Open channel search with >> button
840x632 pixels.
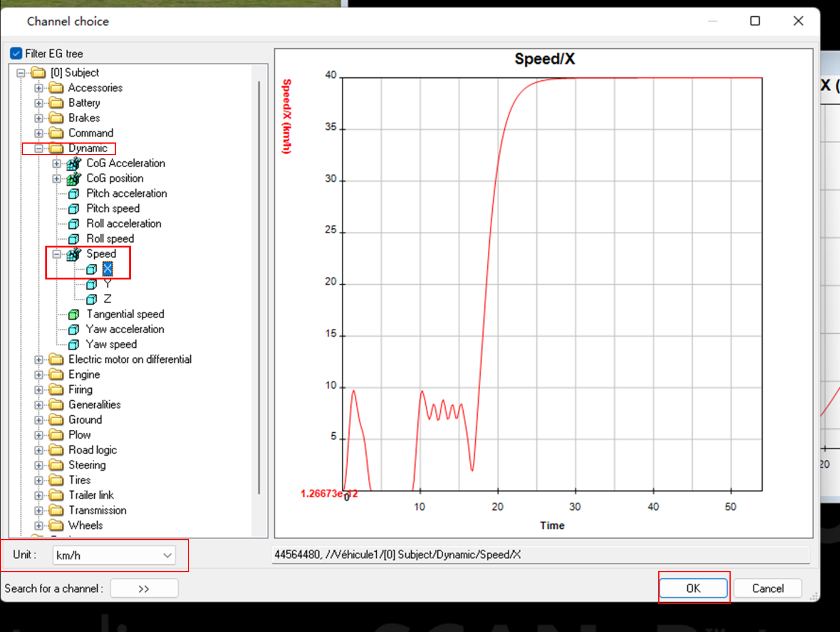(144, 589)
